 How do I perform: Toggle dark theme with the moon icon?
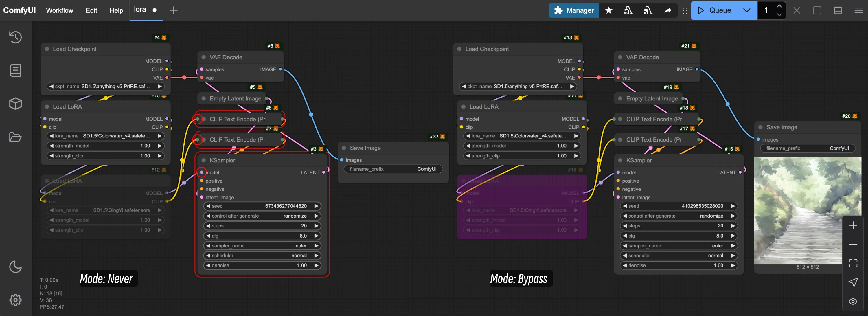tap(15, 267)
